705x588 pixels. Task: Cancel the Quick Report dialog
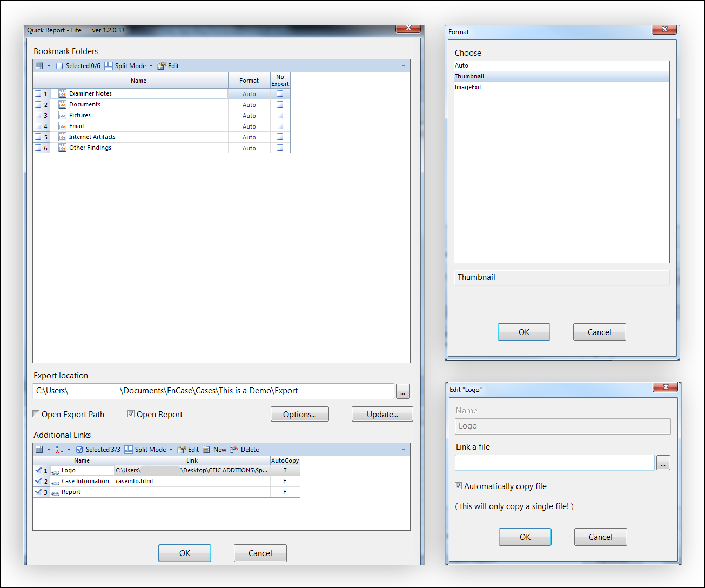click(x=260, y=553)
